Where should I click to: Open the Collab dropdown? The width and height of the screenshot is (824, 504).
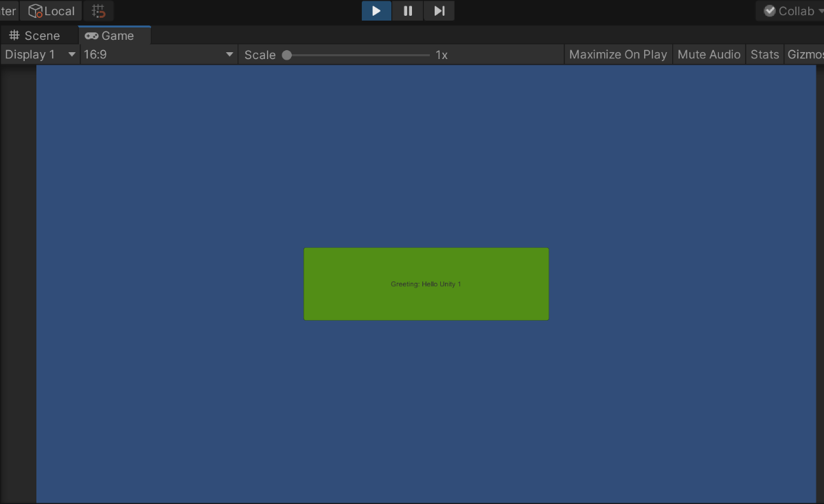[x=790, y=11]
